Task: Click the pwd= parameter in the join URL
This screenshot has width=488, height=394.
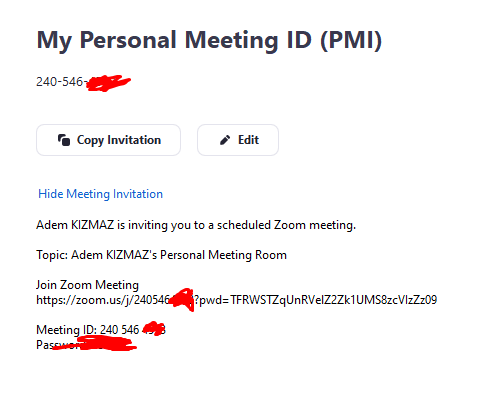Action: point(318,300)
